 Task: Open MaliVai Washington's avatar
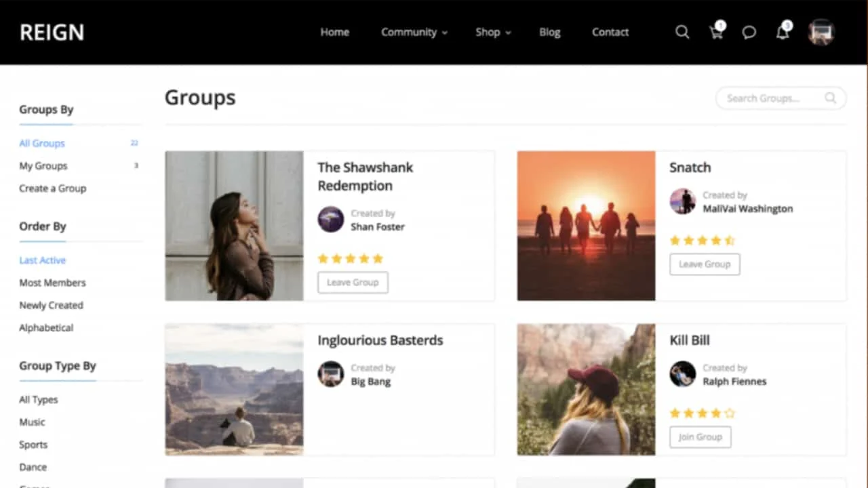pyautogui.click(x=683, y=201)
